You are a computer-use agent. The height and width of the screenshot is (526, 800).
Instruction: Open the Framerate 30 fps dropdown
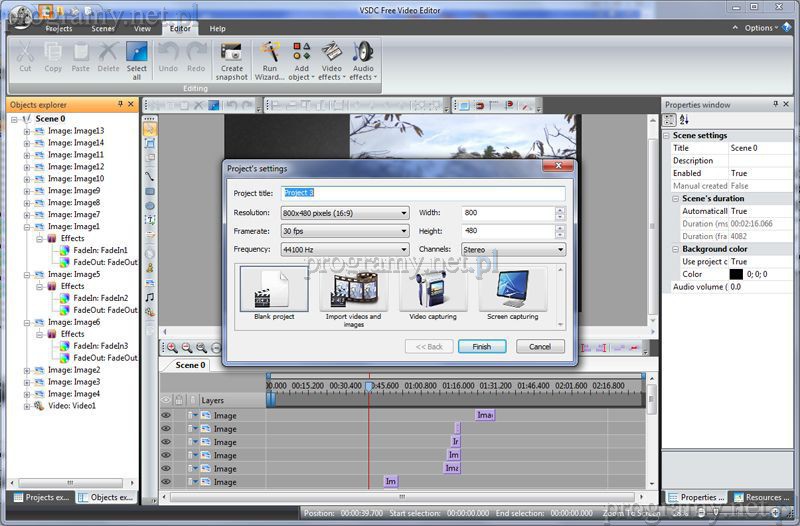coord(346,231)
